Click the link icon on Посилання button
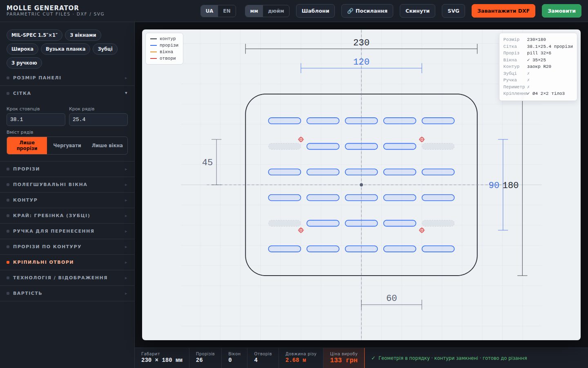Image resolution: width=588 pixels, height=368 pixels. coord(350,11)
